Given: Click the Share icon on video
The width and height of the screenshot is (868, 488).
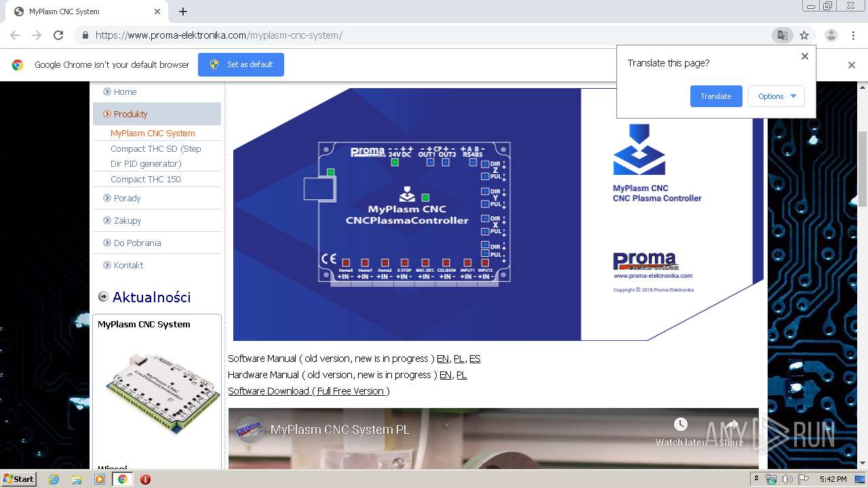Looking at the screenshot, I should pyautogui.click(x=731, y=424).
